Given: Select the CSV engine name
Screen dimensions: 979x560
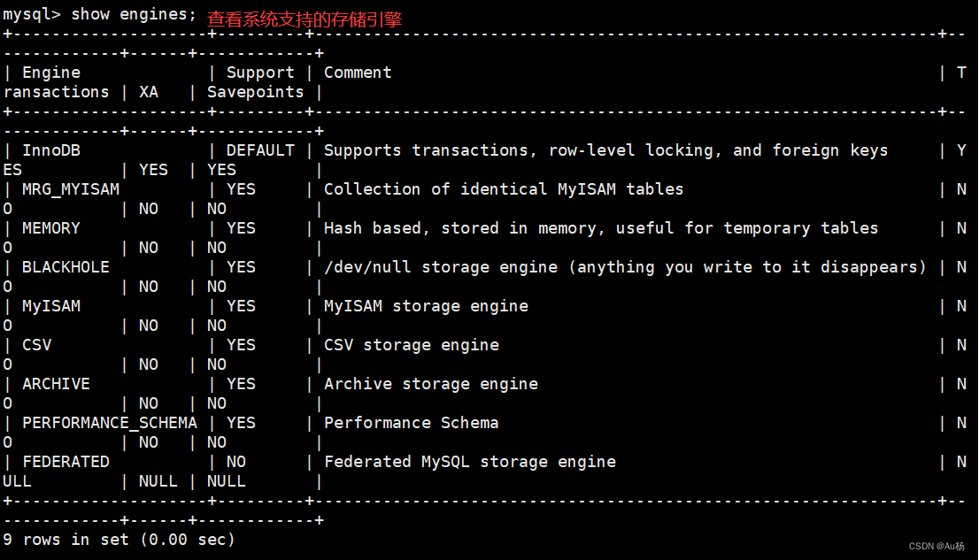Looking at the screenshot, I should pyautogui.click(x=37, y=345).
